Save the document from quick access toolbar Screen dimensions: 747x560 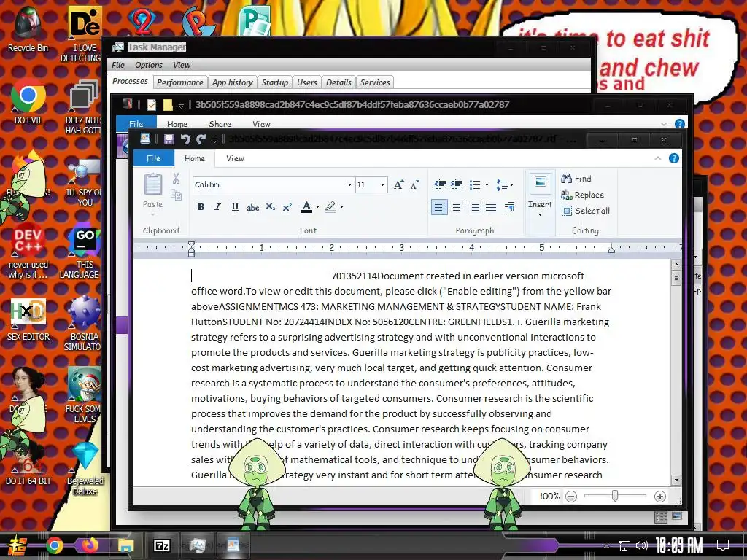coord(169,139)
